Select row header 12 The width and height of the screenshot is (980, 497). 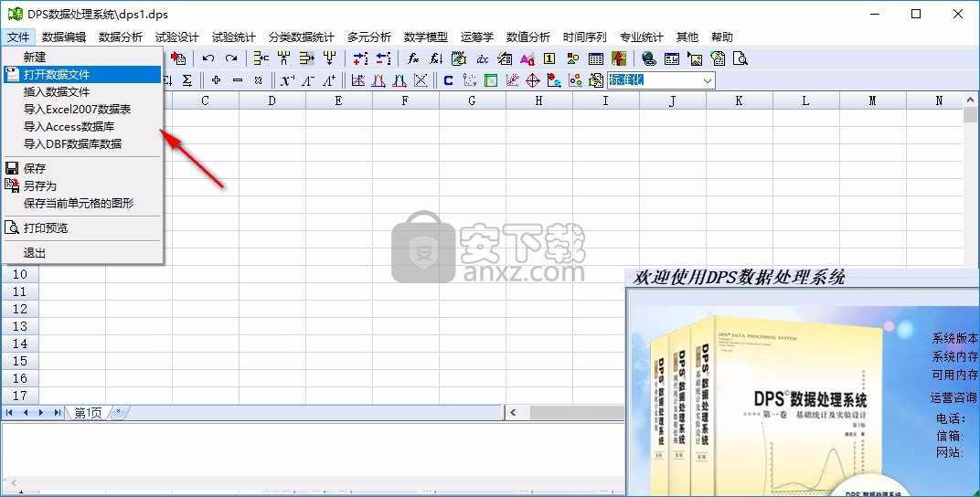[20, 309]
